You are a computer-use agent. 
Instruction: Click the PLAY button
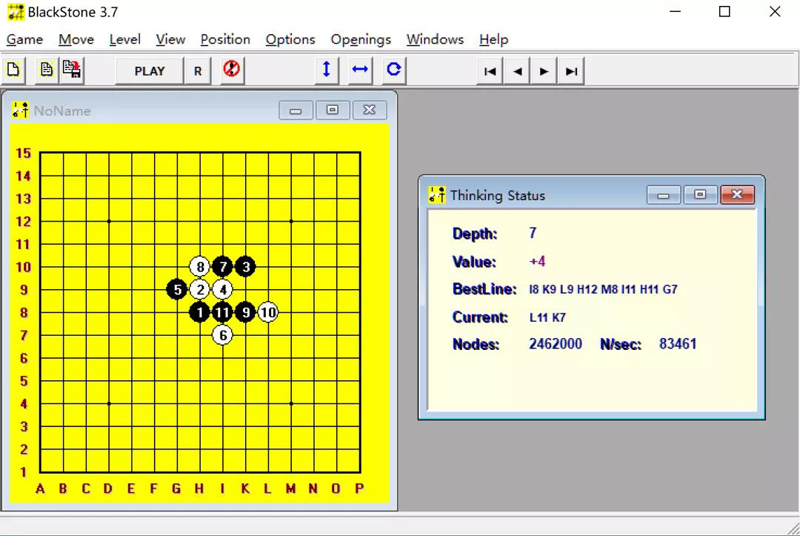click(x=149, y=71)
